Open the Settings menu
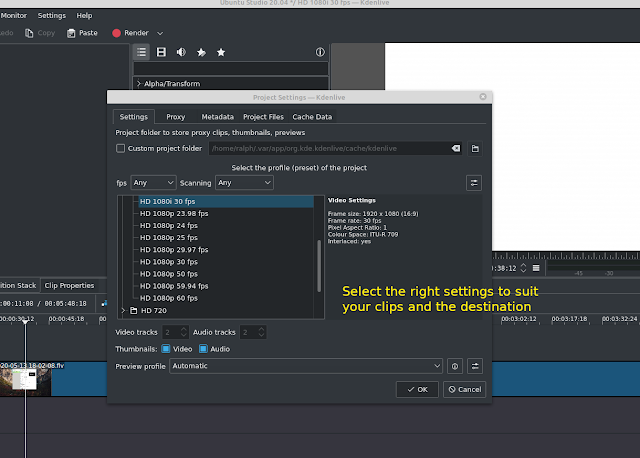 pos(52,16)
